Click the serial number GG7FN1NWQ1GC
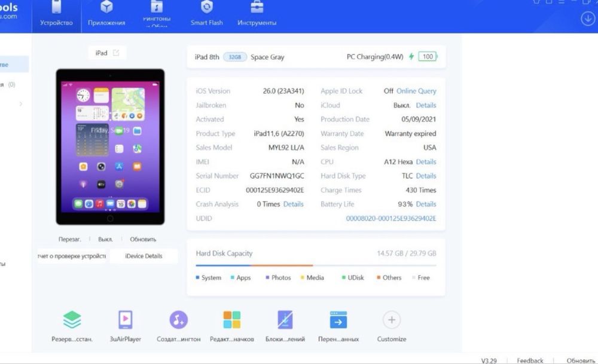 tap(277, 176)
